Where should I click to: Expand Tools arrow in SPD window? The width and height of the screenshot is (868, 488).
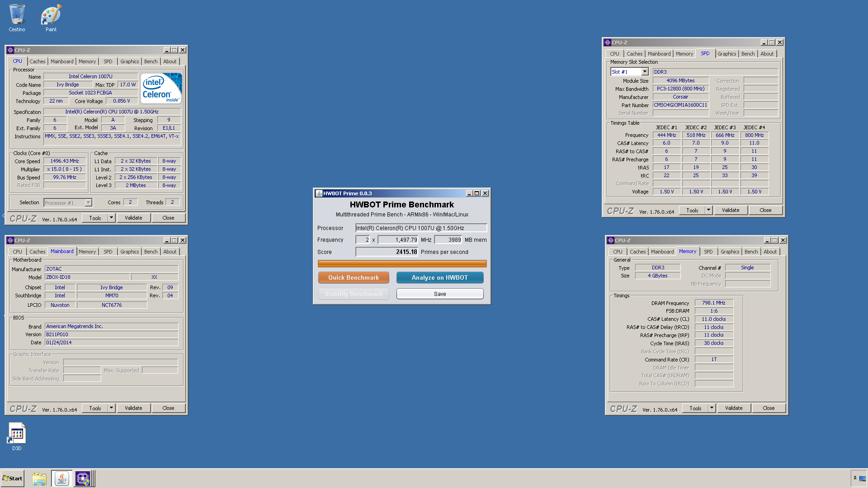coord(708,210)
